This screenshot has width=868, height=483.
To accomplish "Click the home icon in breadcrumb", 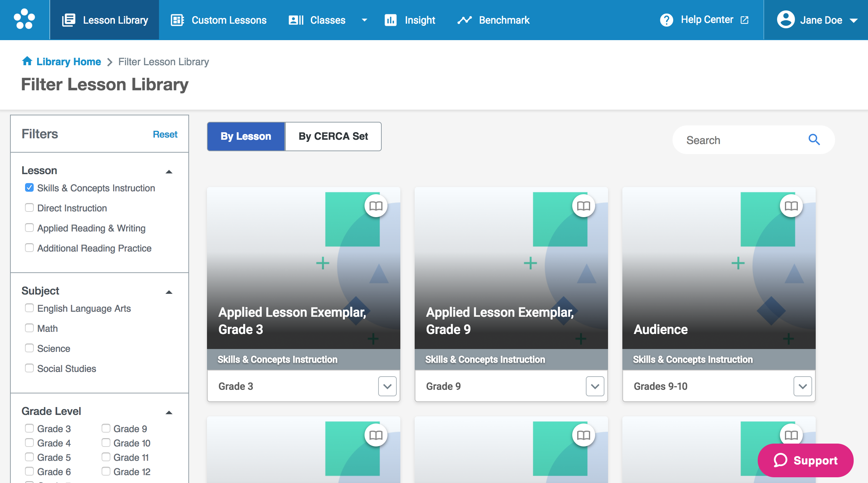I will click(27, 61).
